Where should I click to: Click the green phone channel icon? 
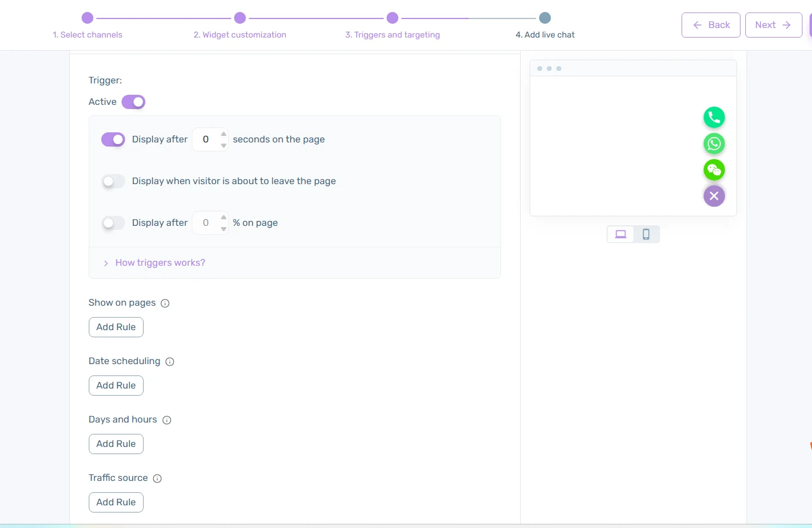(714, 117)
